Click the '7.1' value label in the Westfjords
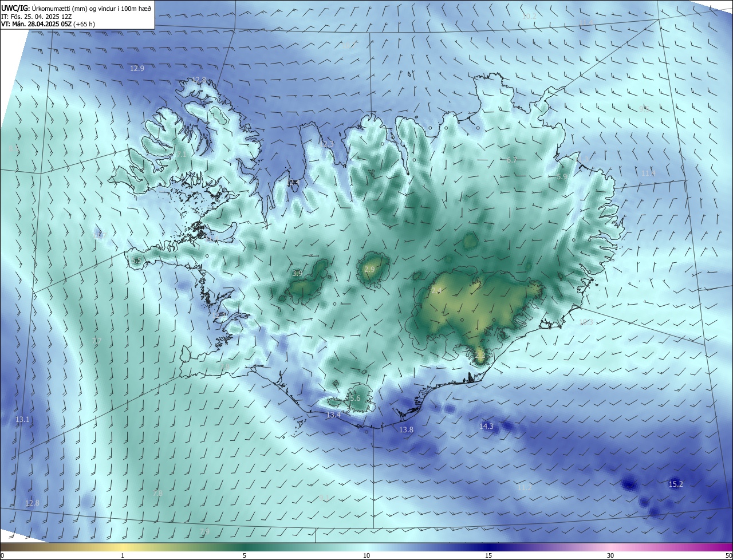The width and height of the screenshot is (733, 560). 181,155
